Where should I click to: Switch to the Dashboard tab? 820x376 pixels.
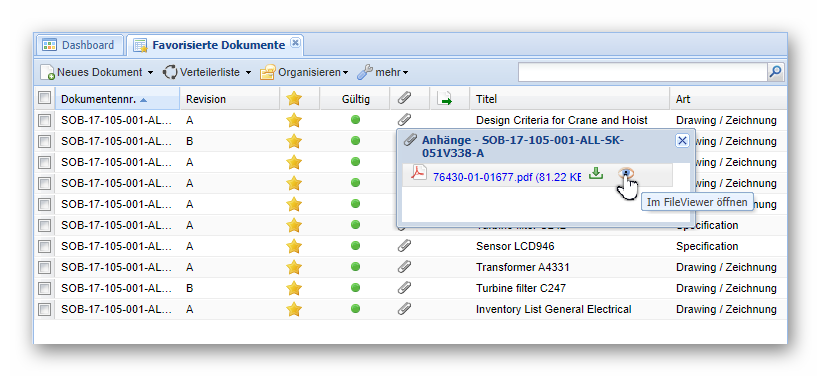tap(79, 45)
